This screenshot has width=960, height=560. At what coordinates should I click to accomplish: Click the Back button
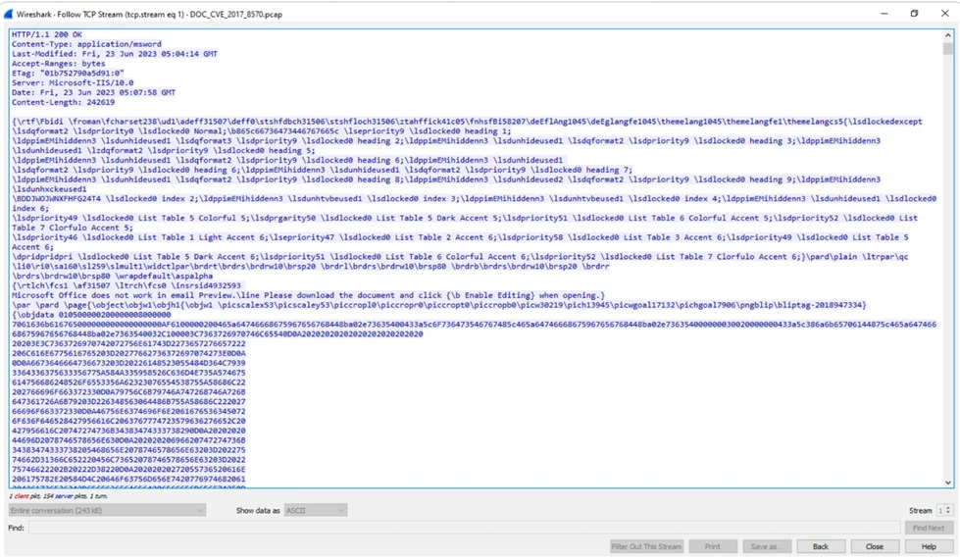pos(821,546)
